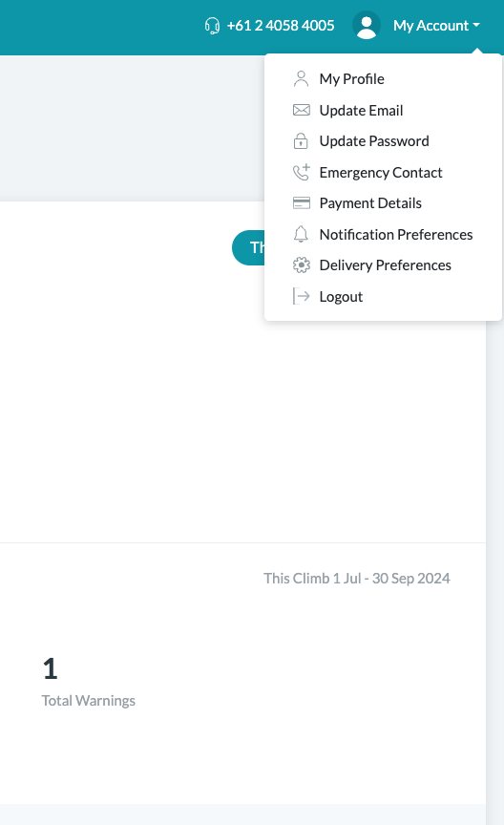The image size is (504, 825).
Task: Click the caret next to My Account
Action: pyautogui.click(x=476, y=25)
